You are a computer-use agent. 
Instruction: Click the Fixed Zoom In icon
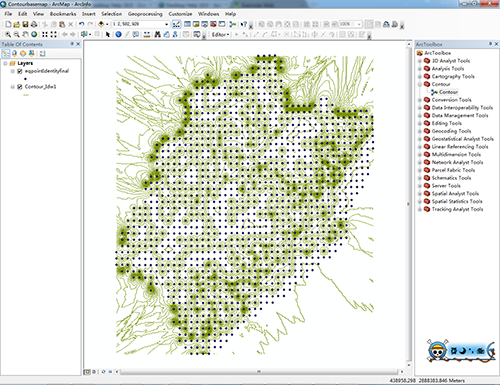coord(45,34)
